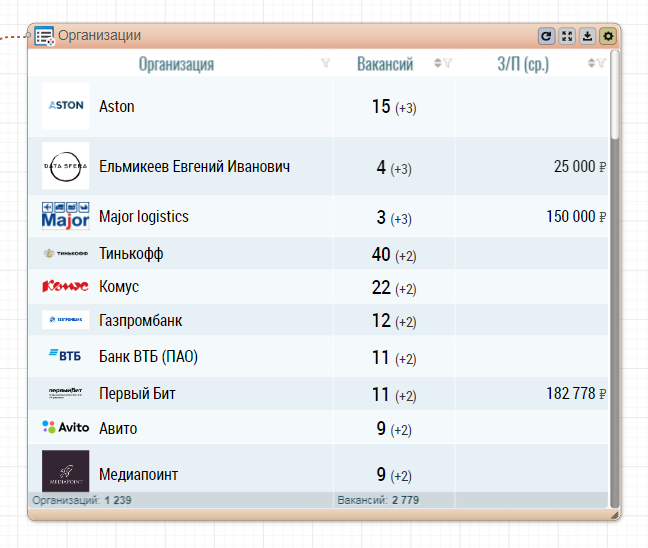Click the Организации table icon in title
Viewport: 648px width, 548px height.
pyautogui.click(x=44, y=36)
